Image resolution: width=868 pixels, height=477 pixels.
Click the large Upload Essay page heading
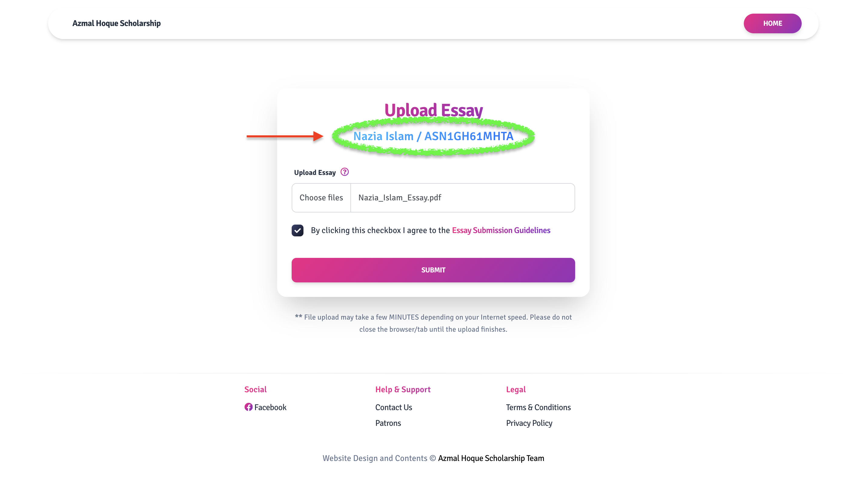click(x=433, y=110)
